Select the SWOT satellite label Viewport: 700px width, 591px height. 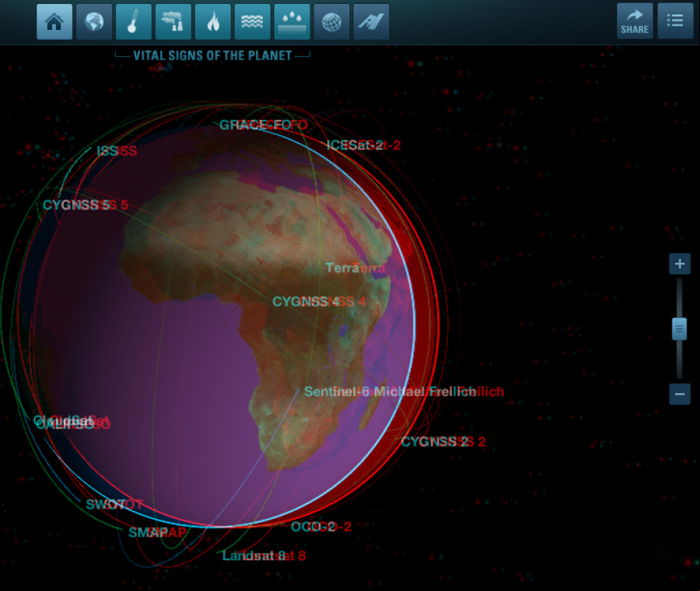coord(114,504)
